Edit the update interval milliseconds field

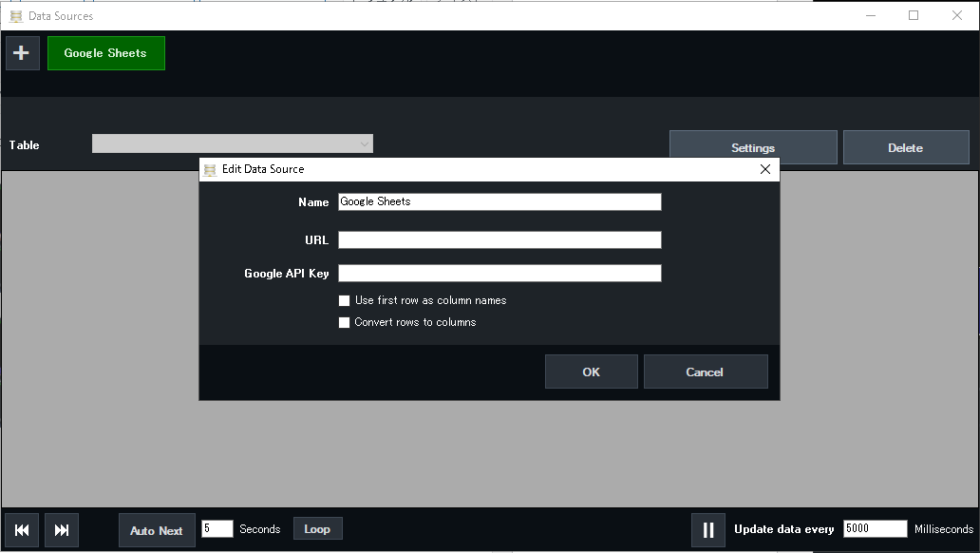(875, 528)
